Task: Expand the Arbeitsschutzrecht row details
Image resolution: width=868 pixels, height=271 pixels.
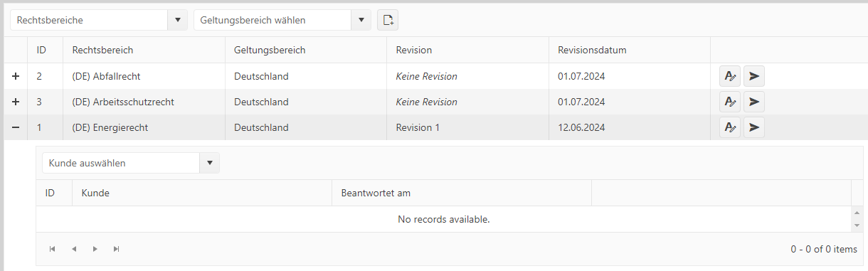Action: pos(16,102)
